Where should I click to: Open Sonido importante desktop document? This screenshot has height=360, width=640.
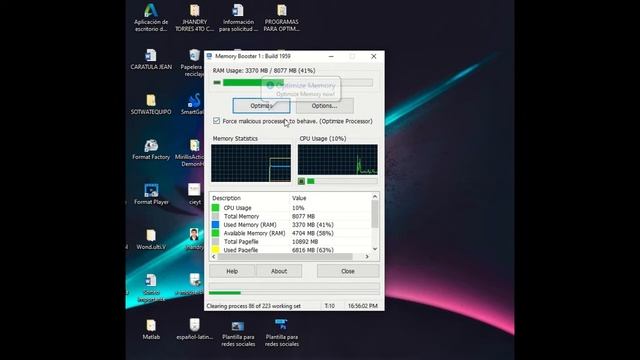point(151,288)
